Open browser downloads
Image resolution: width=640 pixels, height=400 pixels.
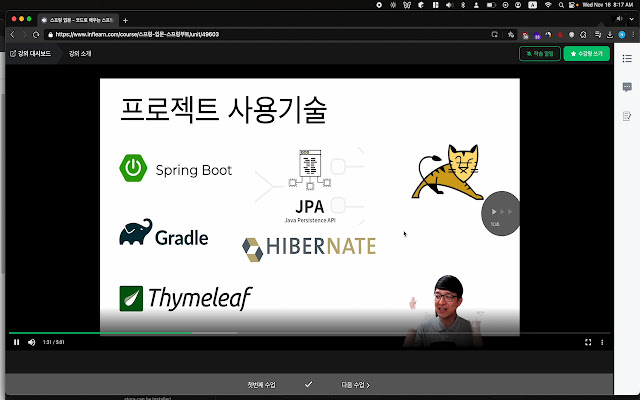point(610,35)
